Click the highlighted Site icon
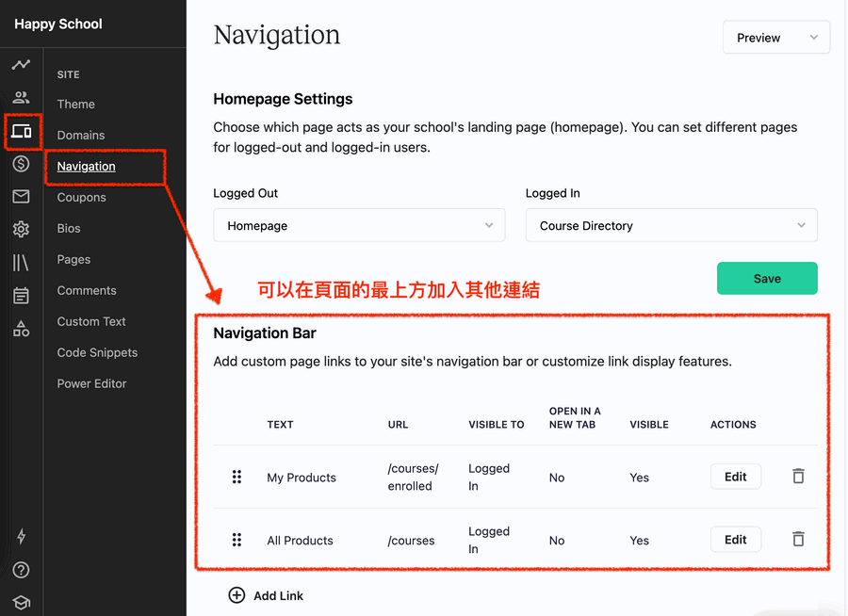 coord(21,132)
